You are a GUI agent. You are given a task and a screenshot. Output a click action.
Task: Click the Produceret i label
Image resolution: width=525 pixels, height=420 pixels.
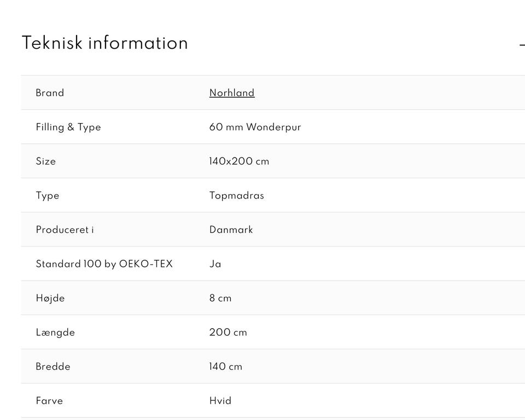65,230
